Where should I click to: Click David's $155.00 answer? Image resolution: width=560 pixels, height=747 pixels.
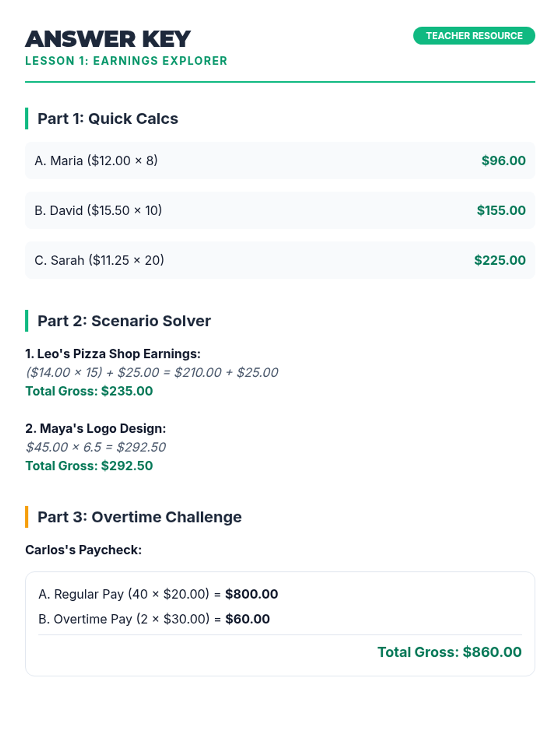[501, 211]
